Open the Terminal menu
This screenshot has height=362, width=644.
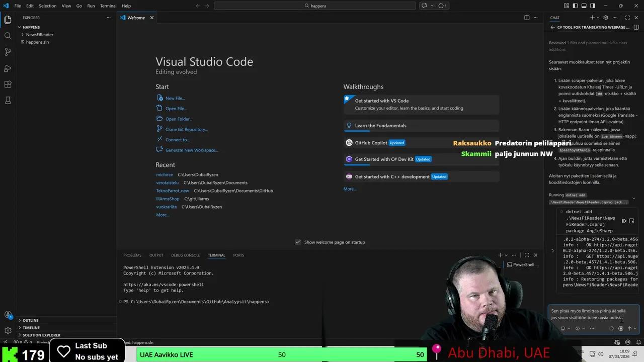108,6
